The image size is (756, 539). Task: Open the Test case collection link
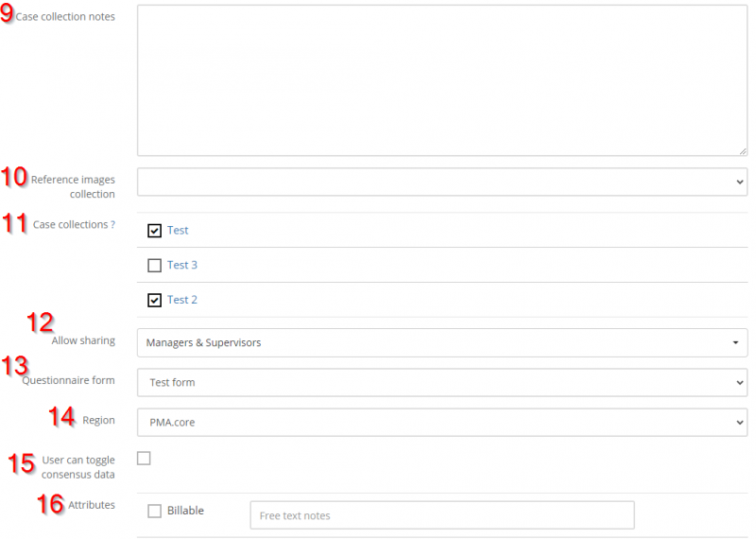coord(178,230)
